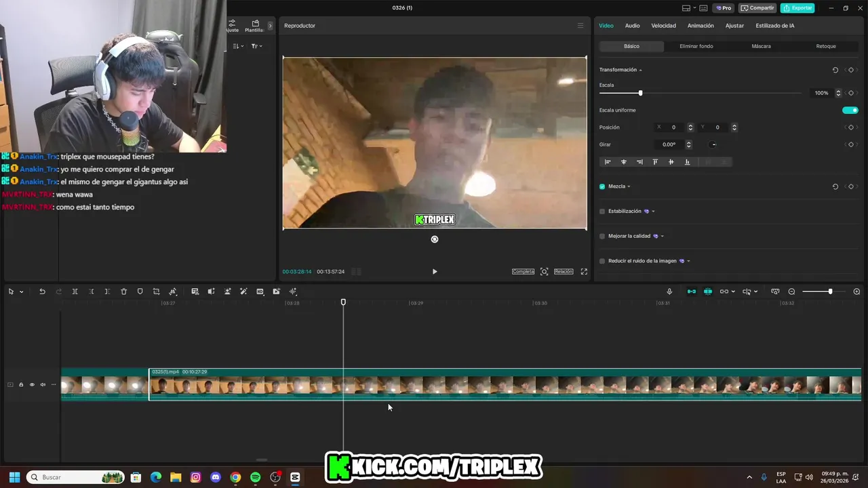868x488 pixels.
Task: Hide the video track with eye icon
Action: tap(32, 385)
